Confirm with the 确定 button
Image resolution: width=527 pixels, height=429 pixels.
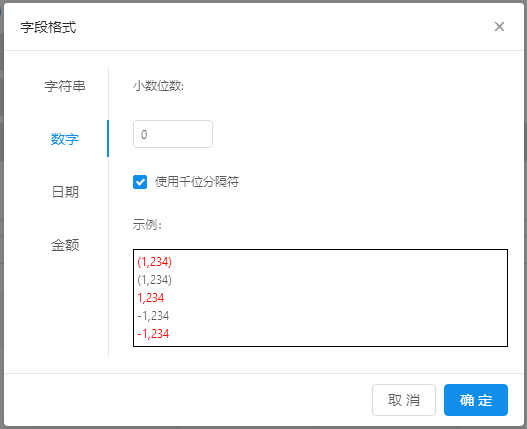(x=476, y=400)
